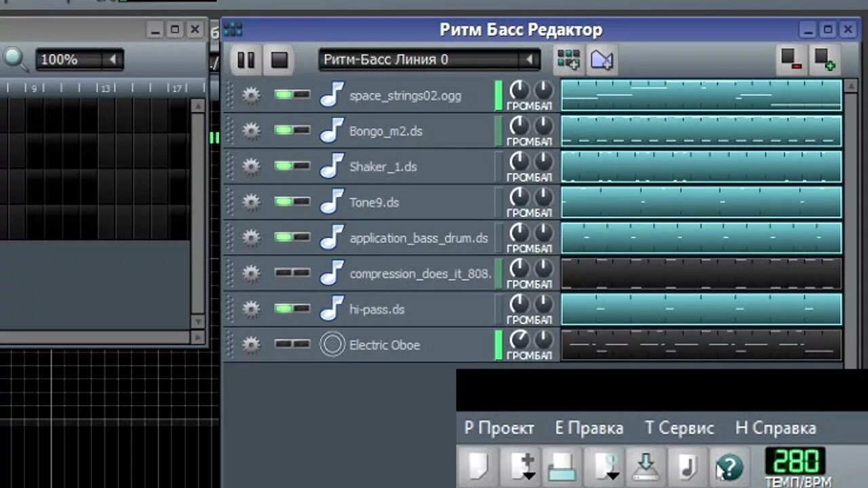Unmute the Electric Oboe track LED
Screen dimensions: 868x488
click(x=283, y=344)
